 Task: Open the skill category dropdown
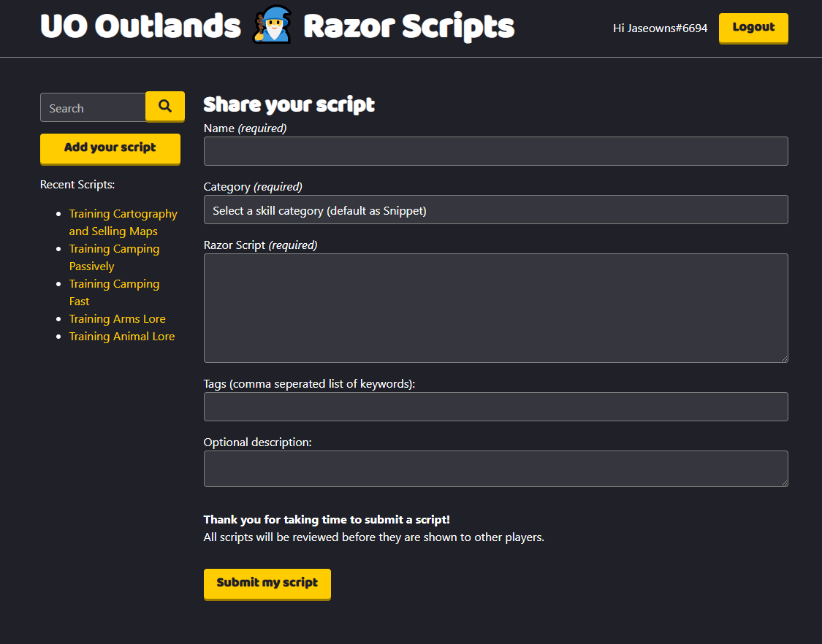point(495,210)
